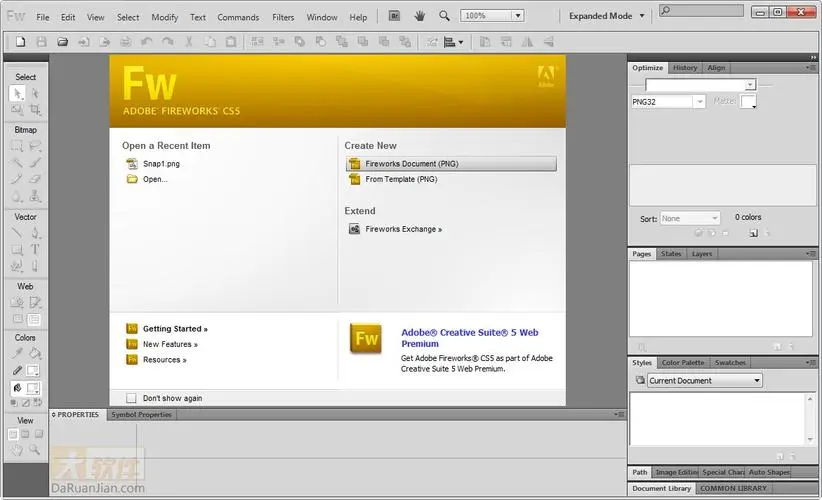Screen dimensions: 822x500
Task: Expand the Expanded Mode workspace switcher
Action: [x=607, y=16]
